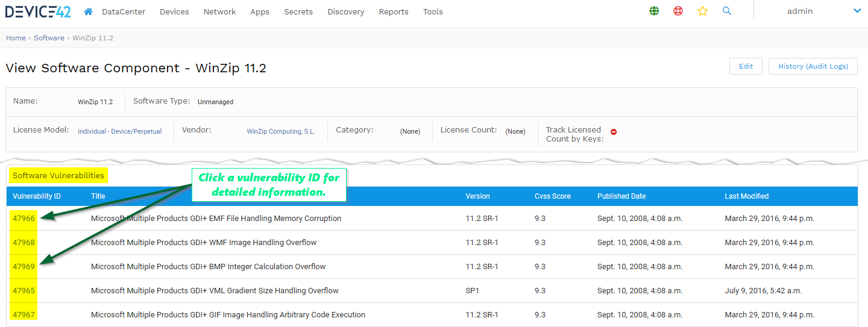Open search with magnifier icon
Image resolution: width=868 pixels, height=327 pixels.
tap(727, 11)
